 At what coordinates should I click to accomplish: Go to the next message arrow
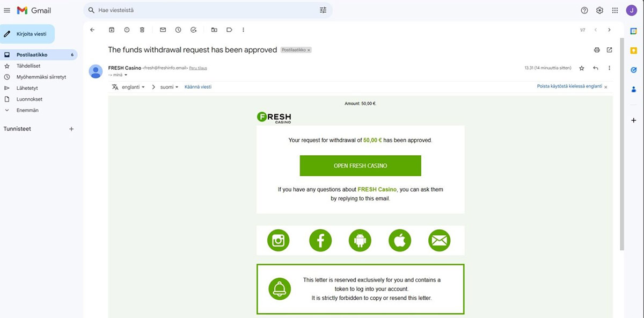click(609, 30)
